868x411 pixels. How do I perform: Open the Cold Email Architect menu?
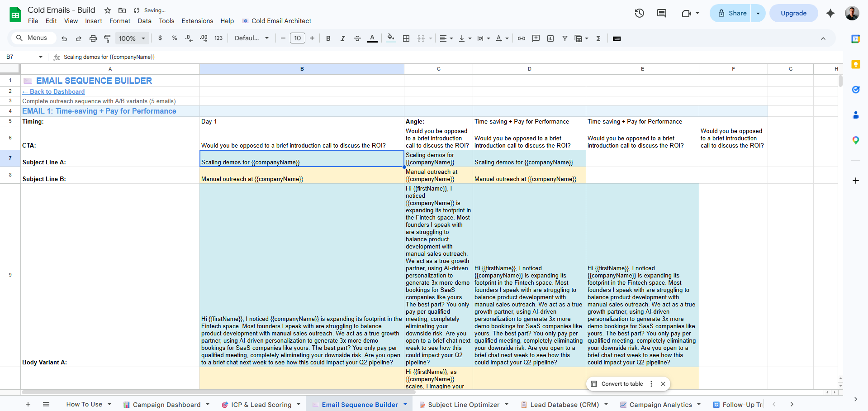[277, 21]
